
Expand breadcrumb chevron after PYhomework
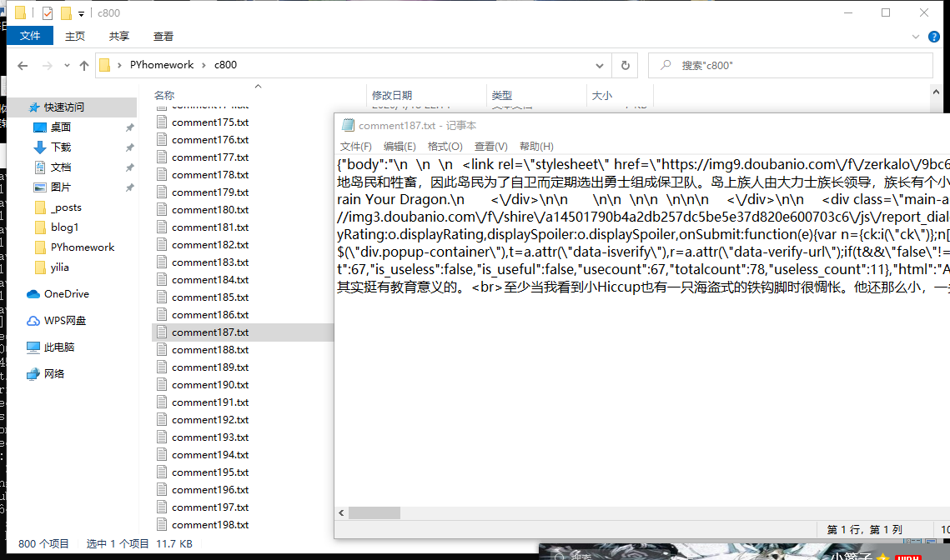(204, 65)
